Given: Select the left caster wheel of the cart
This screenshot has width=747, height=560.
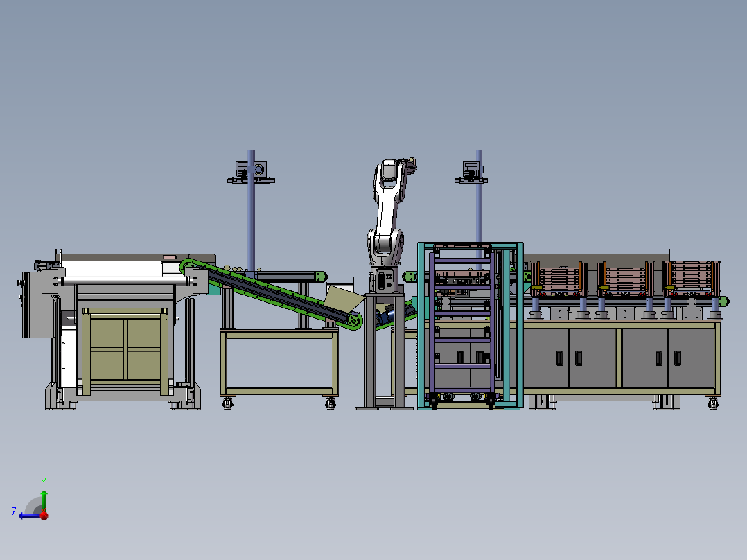Looking at the screenshot, I should pyautogui.click(x=228, y=403).
